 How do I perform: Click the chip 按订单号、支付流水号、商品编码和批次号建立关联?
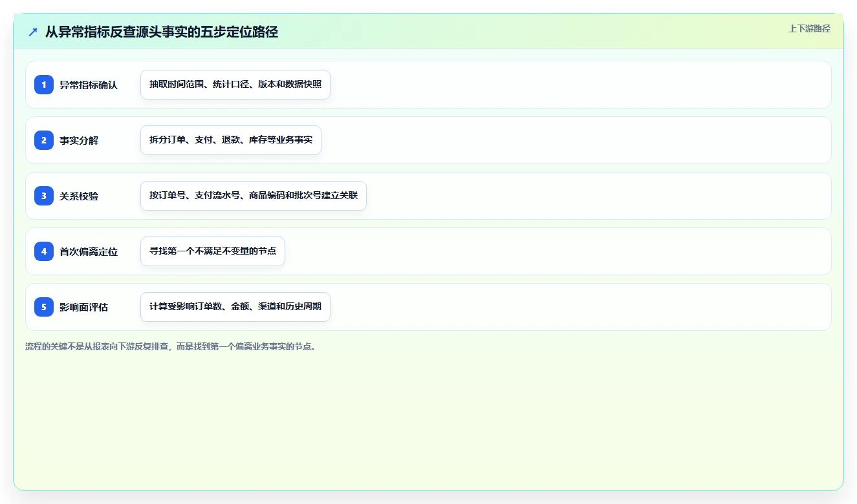pos(254,196)
